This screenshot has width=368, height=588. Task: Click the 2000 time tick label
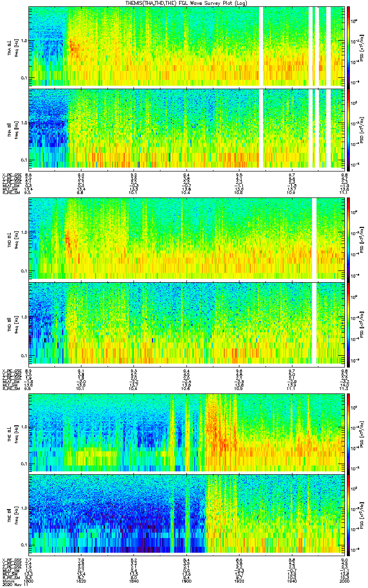344,581
